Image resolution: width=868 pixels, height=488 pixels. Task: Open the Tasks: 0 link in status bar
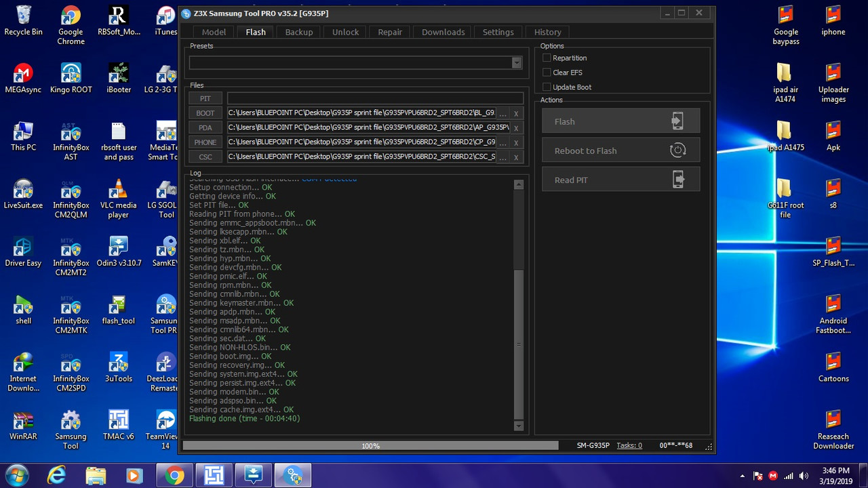click(x=629, y=445)
